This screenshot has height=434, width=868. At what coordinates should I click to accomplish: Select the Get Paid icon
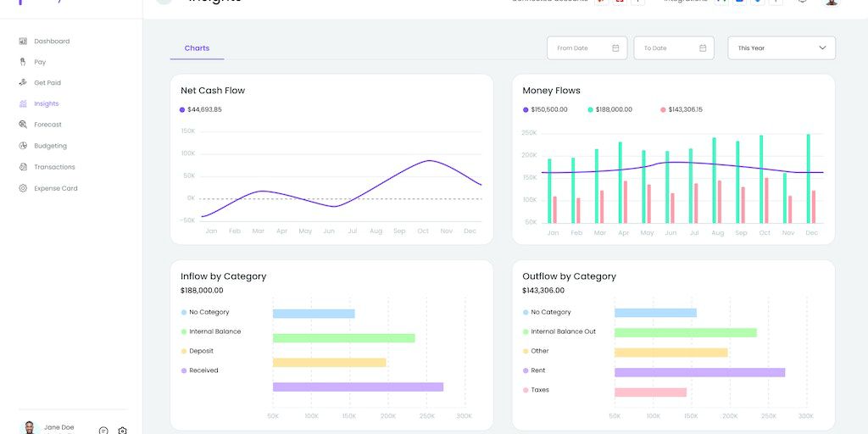pyautogui.click(x=23, y=83)
